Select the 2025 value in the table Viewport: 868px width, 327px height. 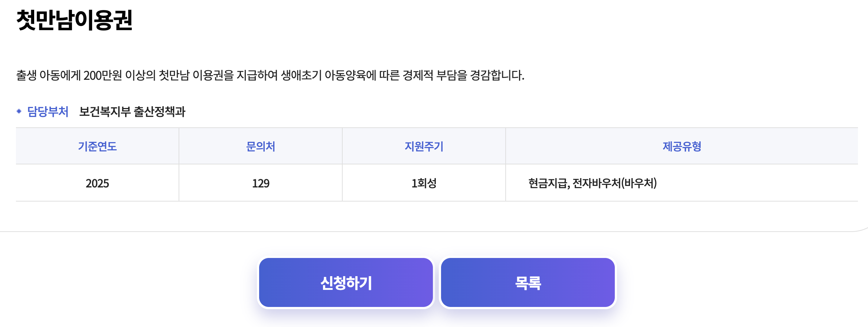[x=97, y=183]
